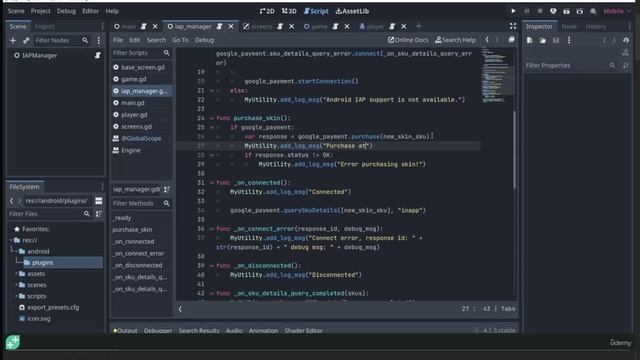Open Online Docs
The width and height of the screenshot is (640, 360).
tap(408, 40)
